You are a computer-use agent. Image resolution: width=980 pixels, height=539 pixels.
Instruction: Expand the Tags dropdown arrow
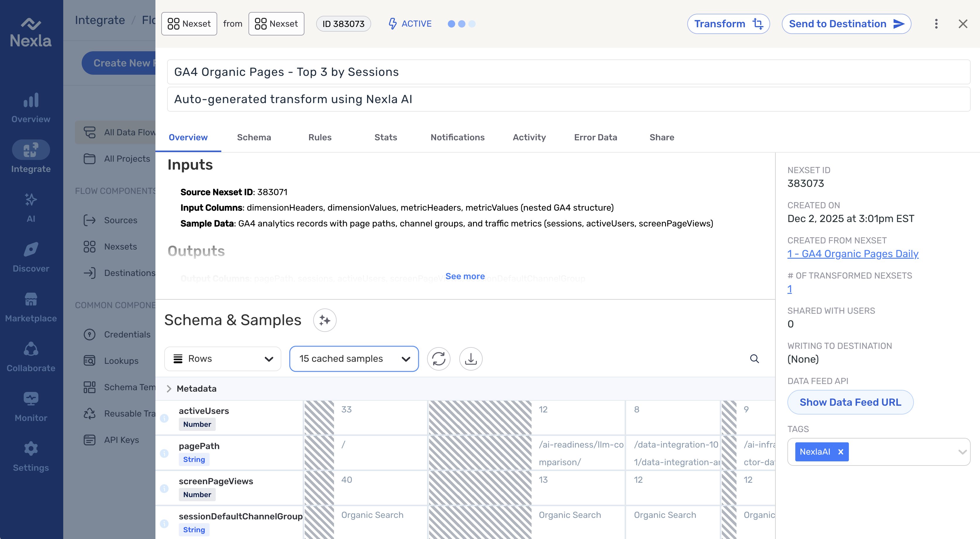pyautogui.click(x=962, y=452)
